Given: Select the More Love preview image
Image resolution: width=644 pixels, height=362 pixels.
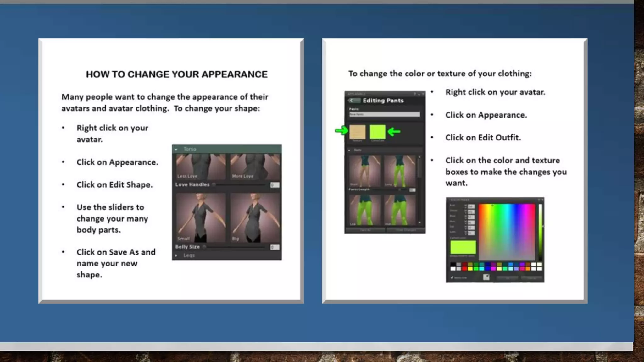Looking at the screenshot, I should [255, 167].
